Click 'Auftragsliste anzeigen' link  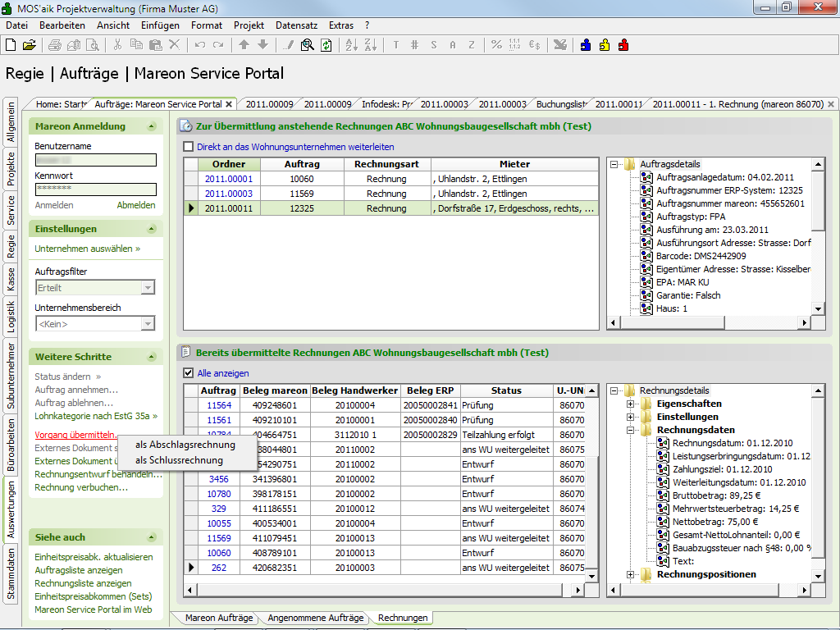pos(78,570)
